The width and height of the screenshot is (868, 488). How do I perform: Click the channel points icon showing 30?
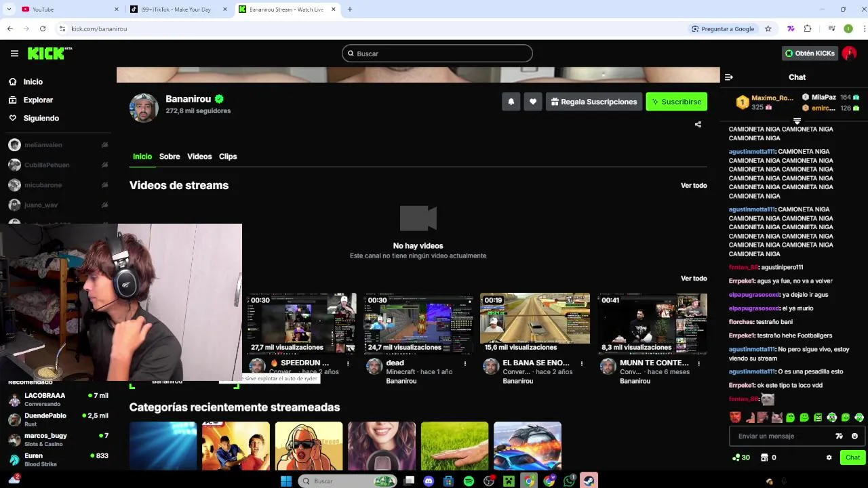(x=741, y=457)
